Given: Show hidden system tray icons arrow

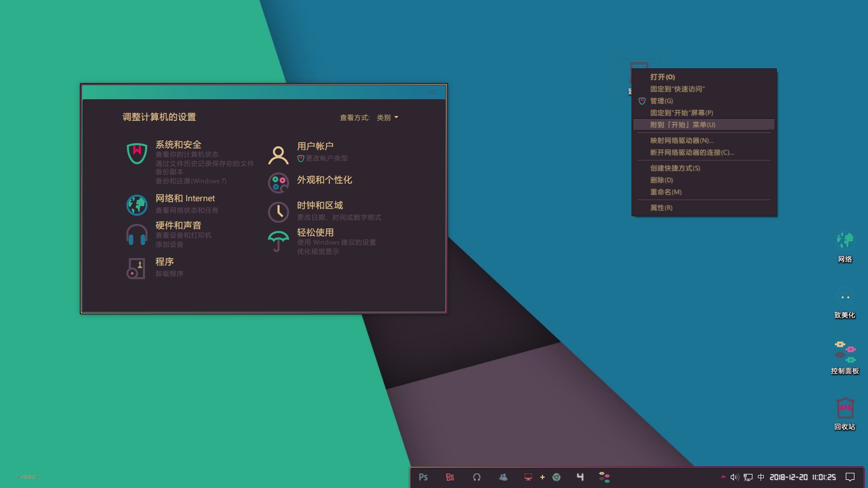Looking at the screenshot, I should point(723,477).
